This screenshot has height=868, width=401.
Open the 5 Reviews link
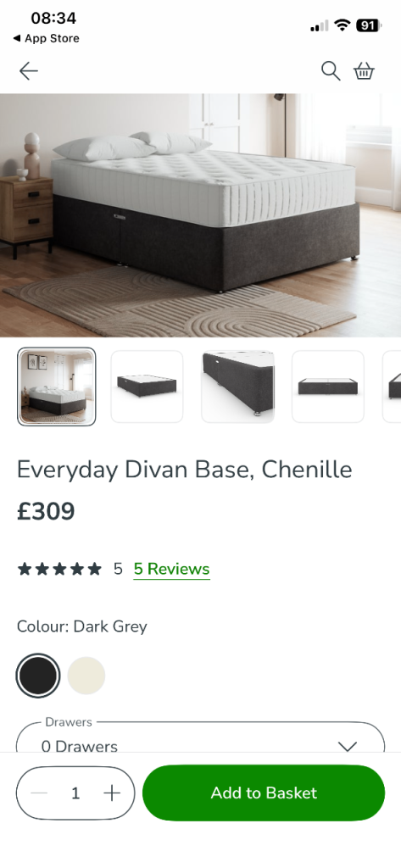[x=172, y=569]
